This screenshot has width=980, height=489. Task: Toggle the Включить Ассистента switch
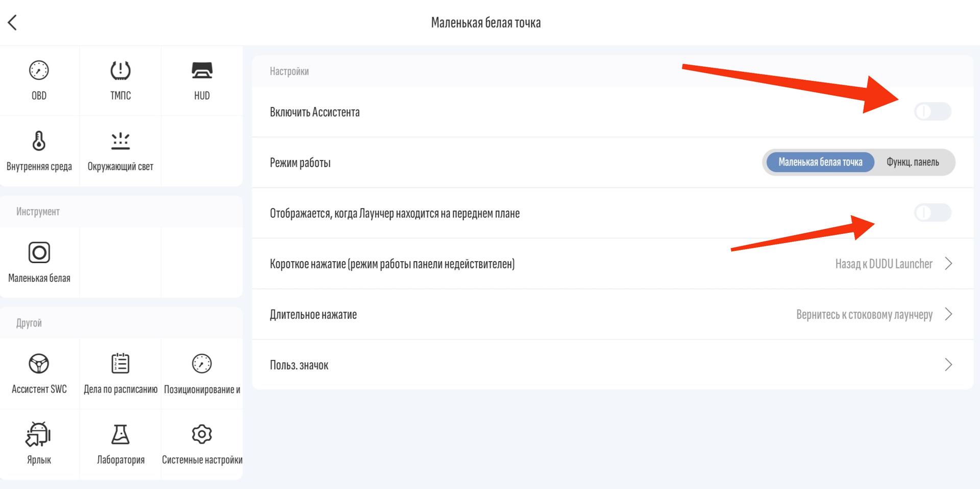click(933, 111)
